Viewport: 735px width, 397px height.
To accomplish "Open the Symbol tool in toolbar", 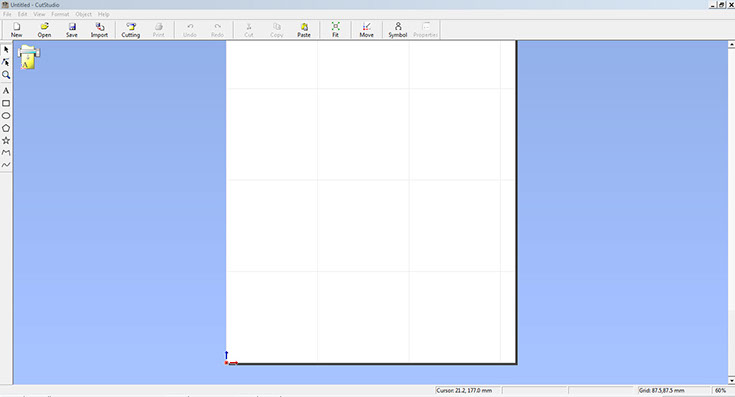I will click(x=398, y=30).
